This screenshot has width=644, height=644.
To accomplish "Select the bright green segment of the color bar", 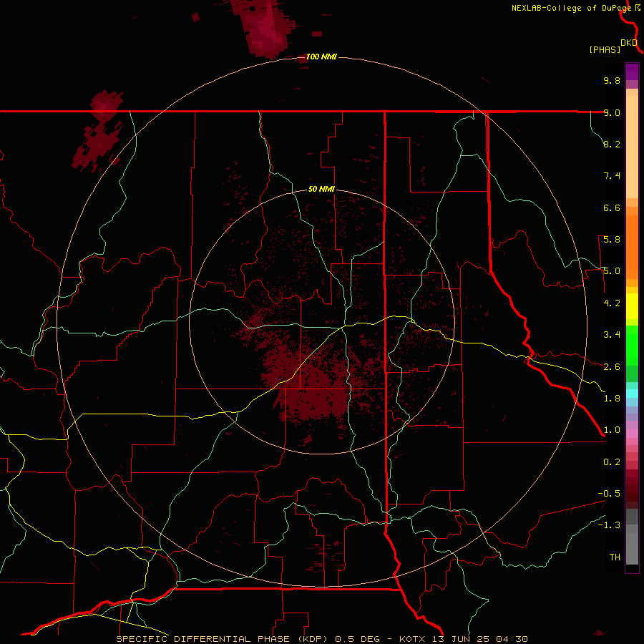I will point(632,345).
